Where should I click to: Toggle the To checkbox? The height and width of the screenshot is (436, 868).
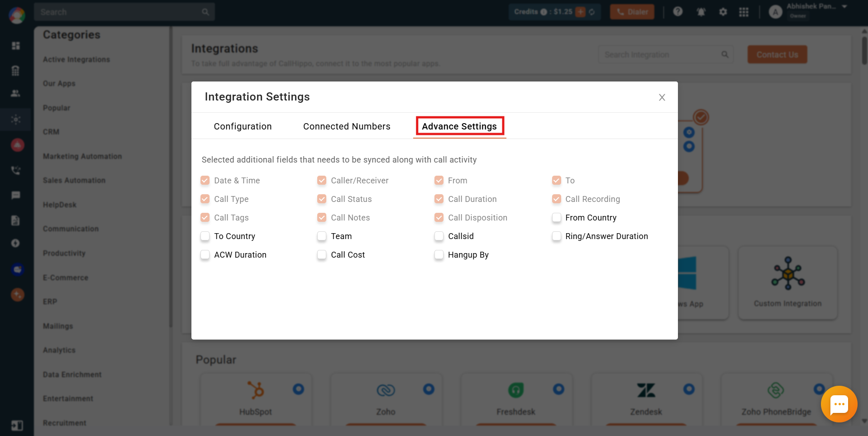tap(557, 181)
